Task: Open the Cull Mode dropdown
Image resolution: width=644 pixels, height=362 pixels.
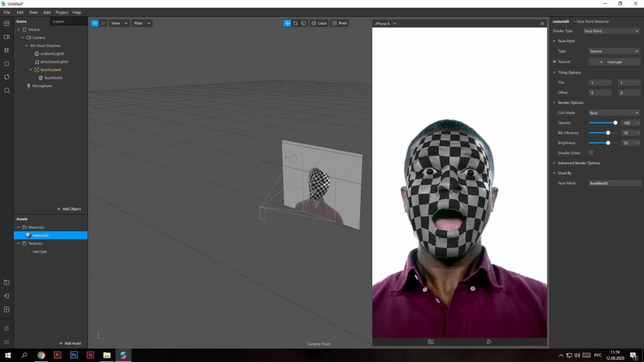Action: pyautogui.click(x=614, y=113)
